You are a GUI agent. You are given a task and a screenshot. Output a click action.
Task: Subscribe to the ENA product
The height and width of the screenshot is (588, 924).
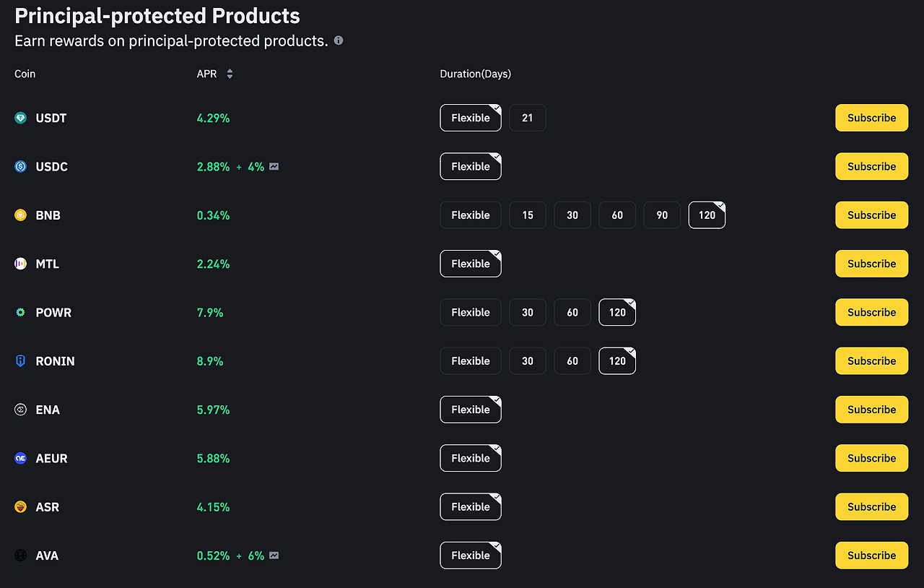[x=871, y=410]
